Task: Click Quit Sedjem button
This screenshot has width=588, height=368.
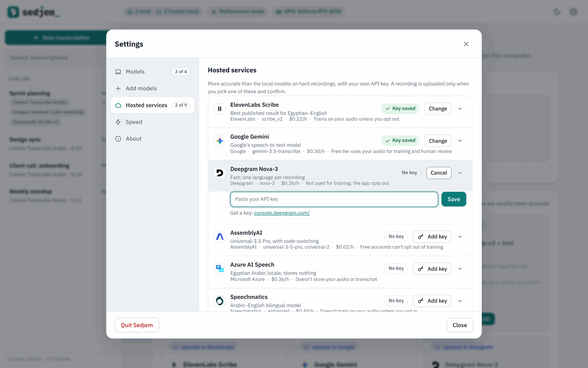Action: [x=137, y=325]
